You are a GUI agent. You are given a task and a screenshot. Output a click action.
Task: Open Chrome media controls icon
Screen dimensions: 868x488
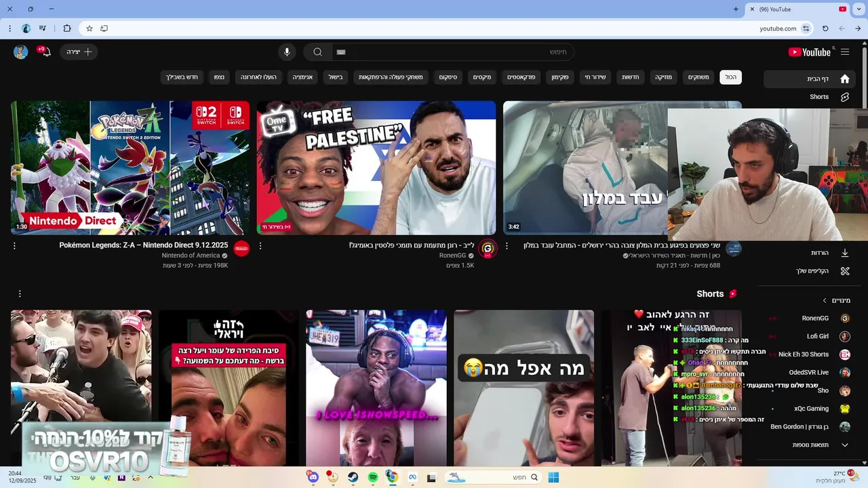tap(43, 28)
